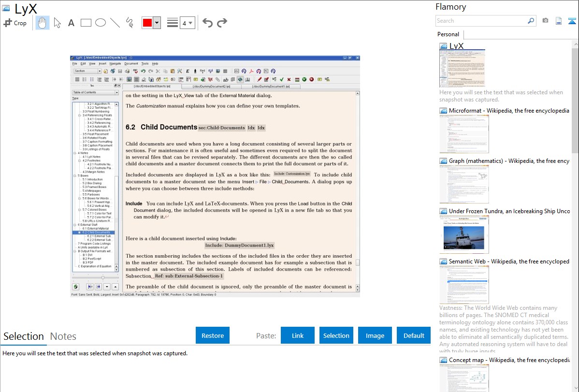Open the Navigate menu in LyX snapshot
Viewport: 579px width, 392px height.
[115, 63]
